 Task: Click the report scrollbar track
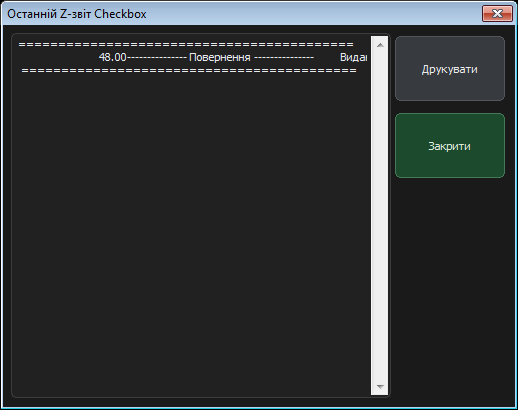(x=380, y=216)
